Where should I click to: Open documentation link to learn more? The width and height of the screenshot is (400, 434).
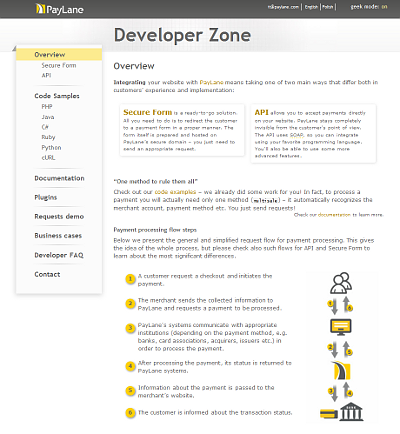point(334,215)
